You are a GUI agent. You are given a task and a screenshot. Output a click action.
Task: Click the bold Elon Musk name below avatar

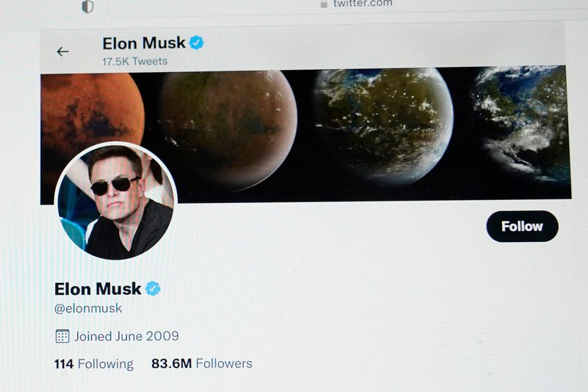click(x=98, y=289)
